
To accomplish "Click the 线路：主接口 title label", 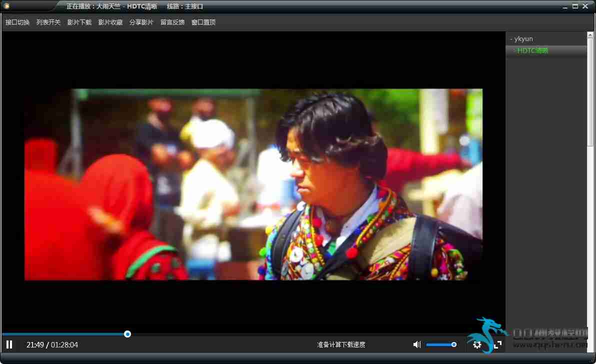I will (184, 6).
